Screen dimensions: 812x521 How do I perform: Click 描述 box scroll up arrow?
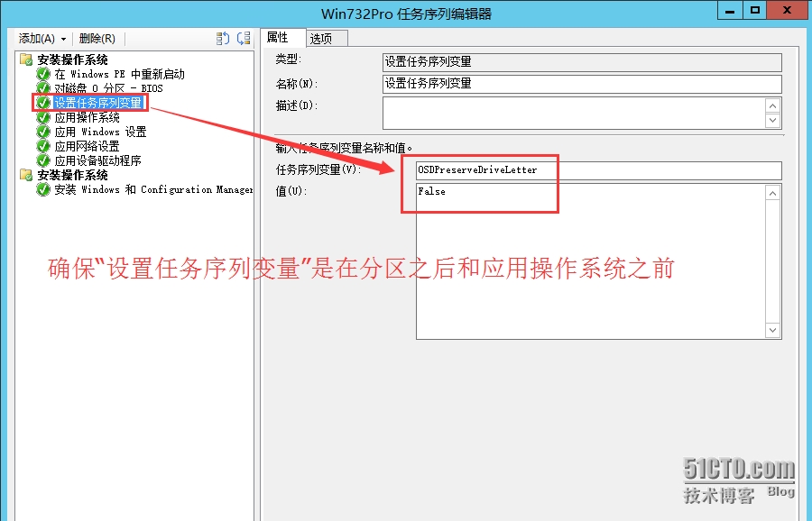click(772, 106)
